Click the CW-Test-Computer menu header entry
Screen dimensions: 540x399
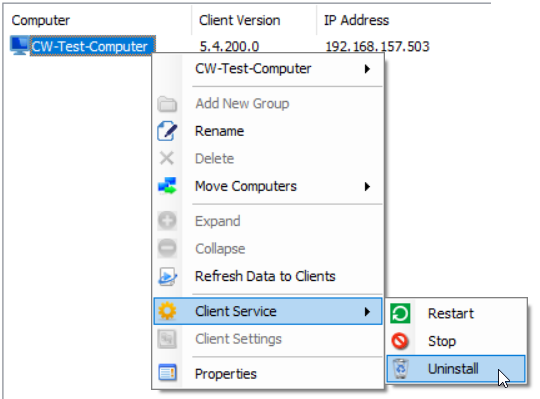[268, 69]
